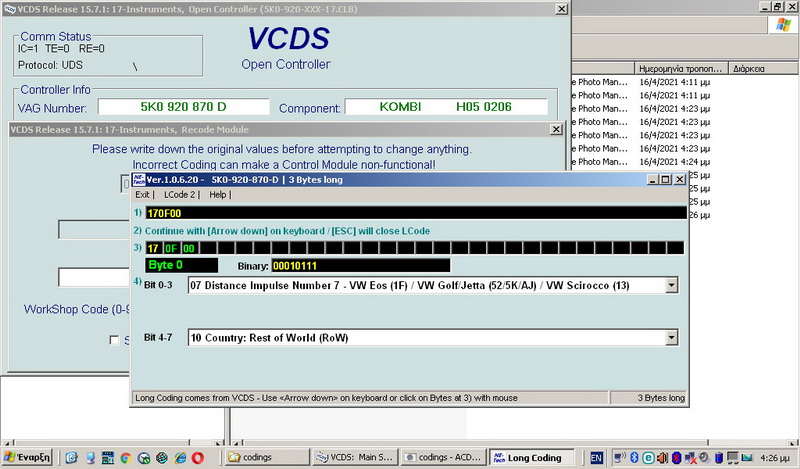Click the wireless network tray icon

click(620, 457)
